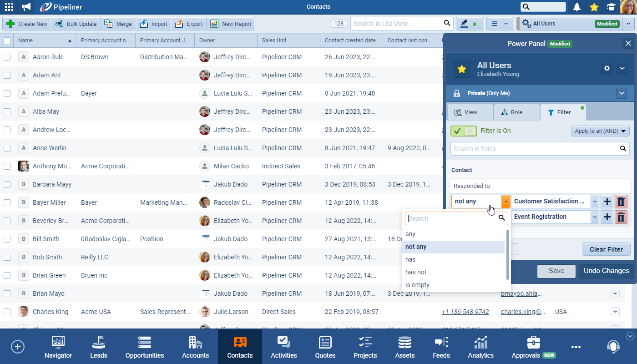The image size is (637, 364).
Task: Expand the Apply to all (AND) dropdown
Action: (x=600, y=131)
